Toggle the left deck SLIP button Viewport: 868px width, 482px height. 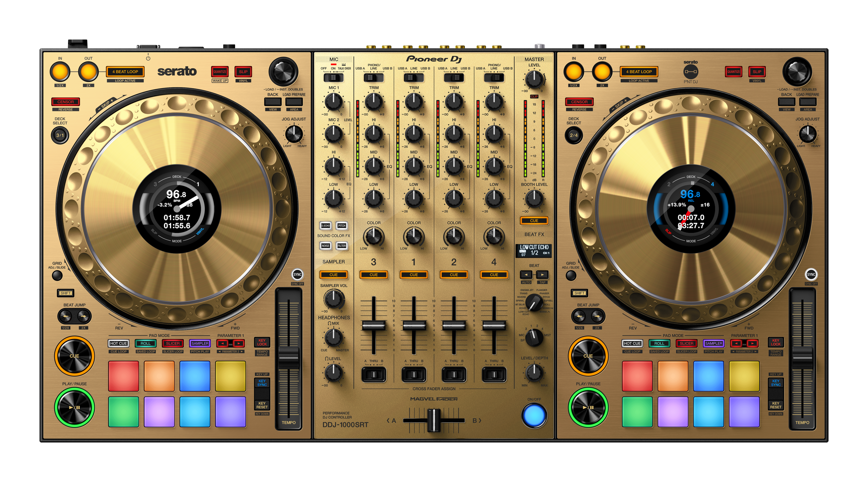pyautogui.click(x=243, y=72)
